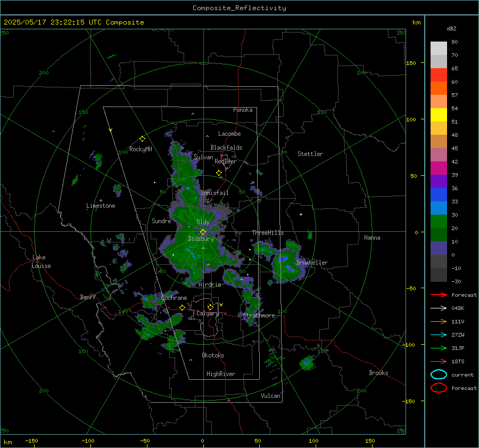Click the Ponoka town label
Image resolution: width=479 pixels, height=448 pixels.
click(243, 110)
